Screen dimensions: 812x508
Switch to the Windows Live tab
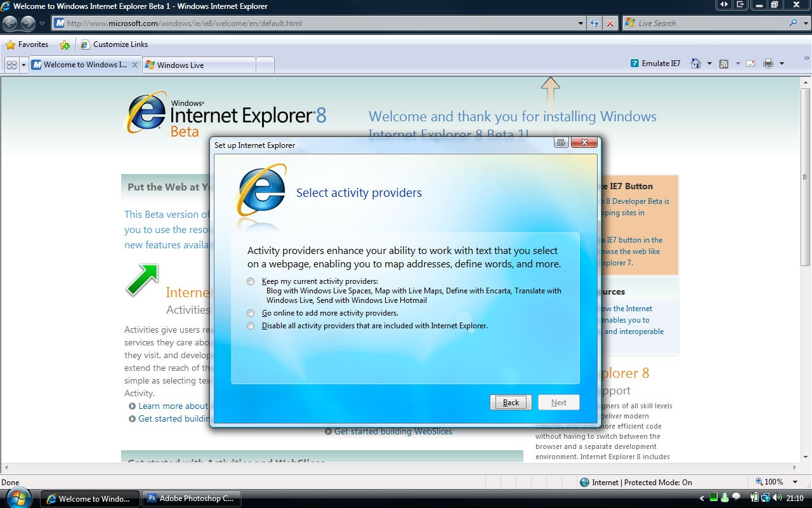pyautogui.click(x=199, y=65)
